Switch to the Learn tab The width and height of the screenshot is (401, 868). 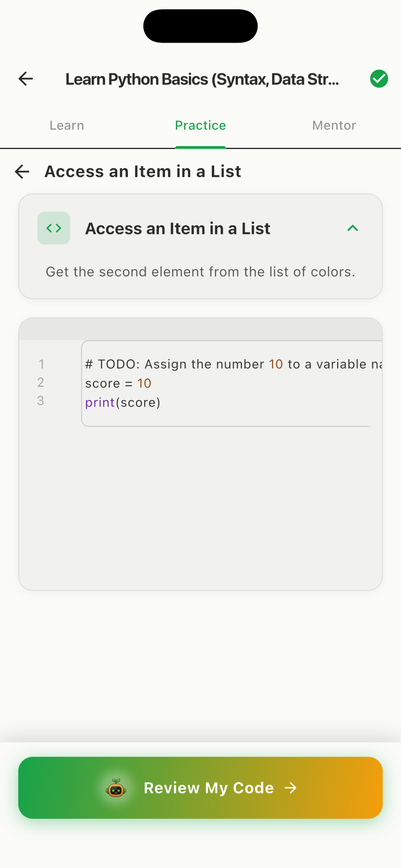coord(67,125)
